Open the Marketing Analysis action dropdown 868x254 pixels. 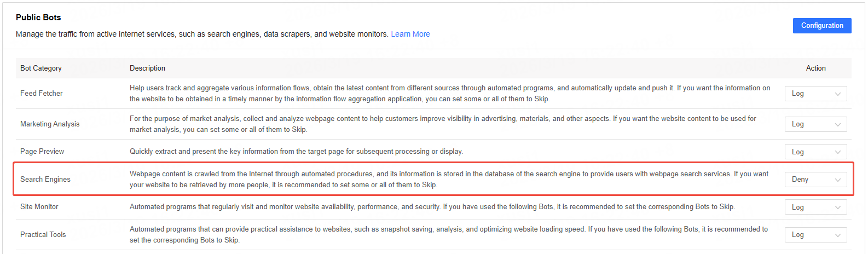coord(815,124)
